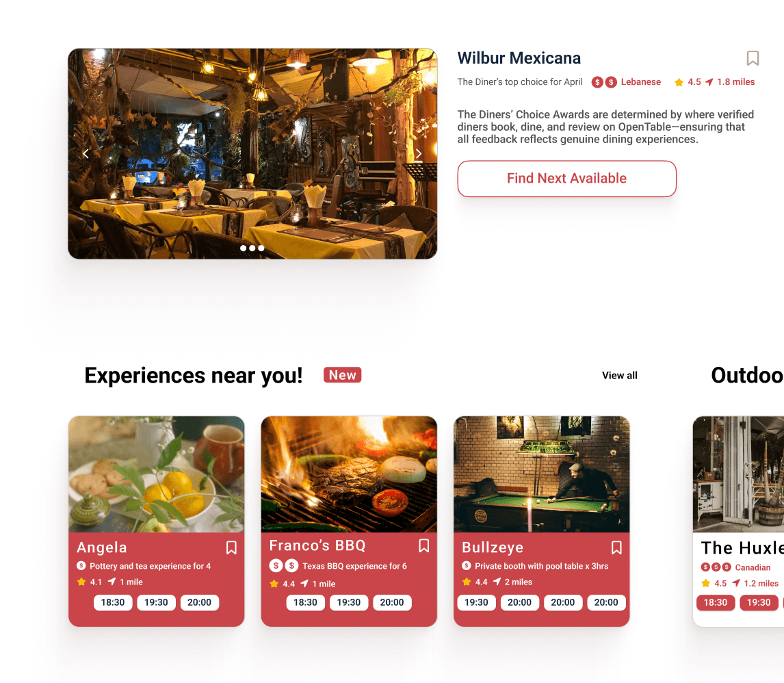Bookmark Franco's BBQ card
The height and width of the screenshot is (683, 784).
pos(424,545)
